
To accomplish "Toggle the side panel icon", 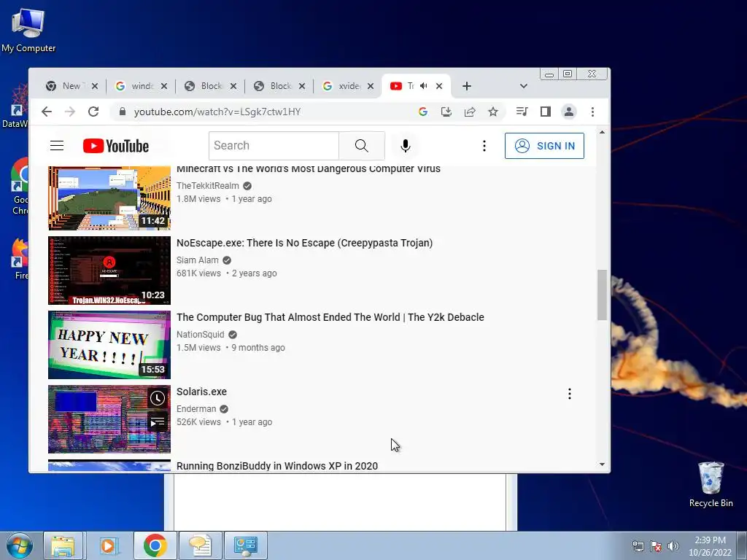I will coord(546,112).
